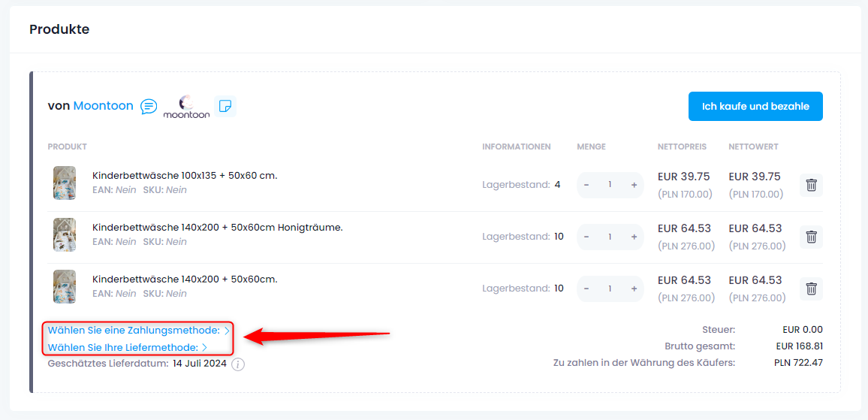Delete the Kinderbettwäsche 100x135 item with trash icon
868x420 pixels.
click(811, 185)
